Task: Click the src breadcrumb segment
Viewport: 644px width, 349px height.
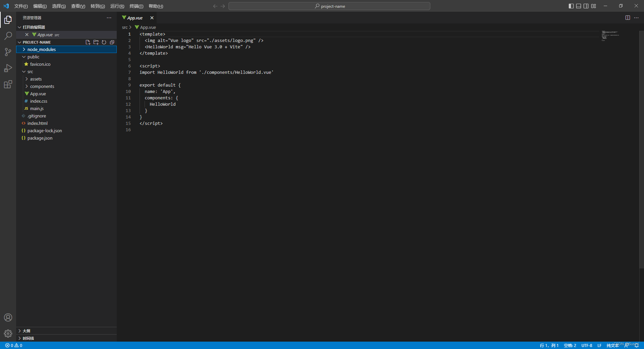Action: coord(125,27)
